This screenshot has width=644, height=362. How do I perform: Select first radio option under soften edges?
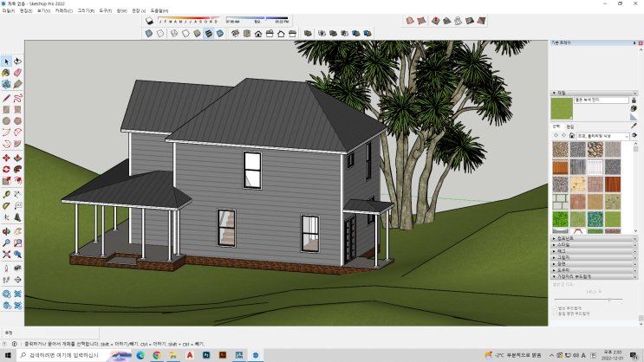point(555,307)
